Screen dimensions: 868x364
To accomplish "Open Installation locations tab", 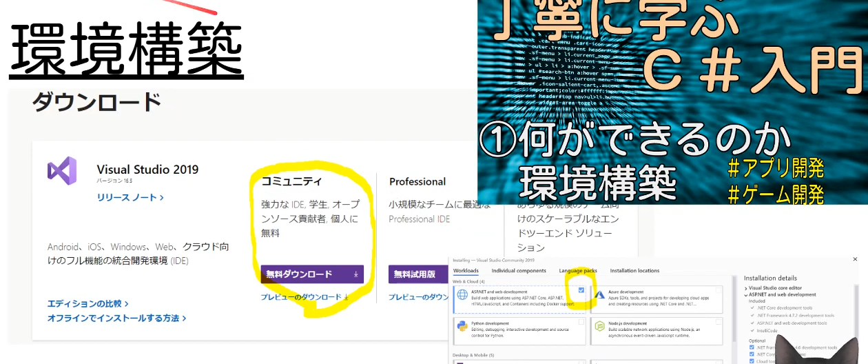I will coord(634,271).
